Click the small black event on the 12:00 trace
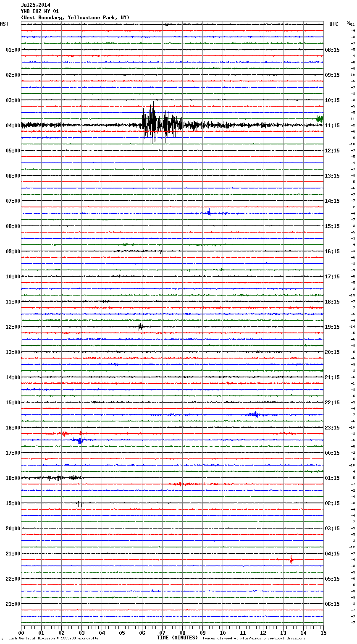The image size is (357, 644). pos(141,327)
